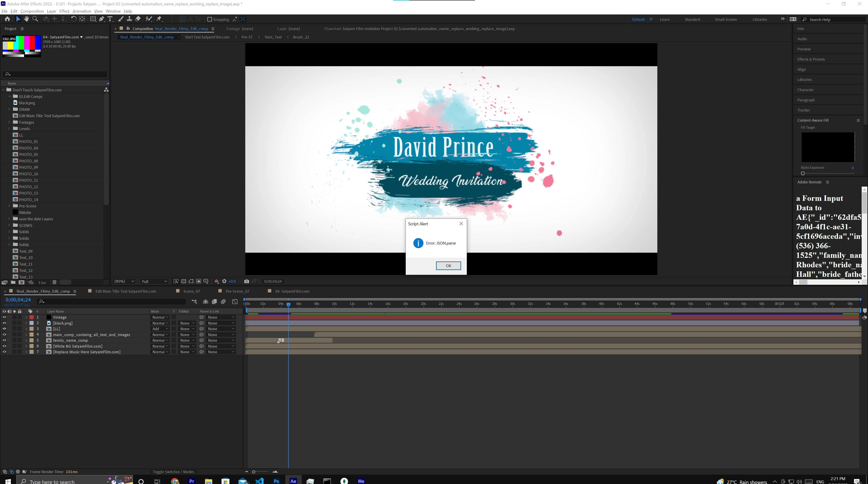
Task: Expand the Pre-Scene folder
Action: click(x=9, y=206)
